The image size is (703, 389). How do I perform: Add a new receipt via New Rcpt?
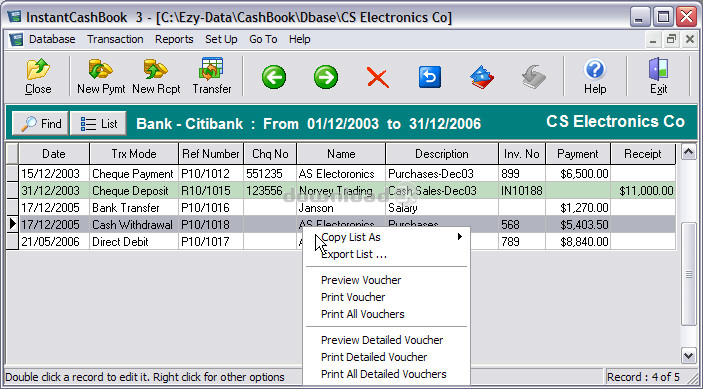156,76
